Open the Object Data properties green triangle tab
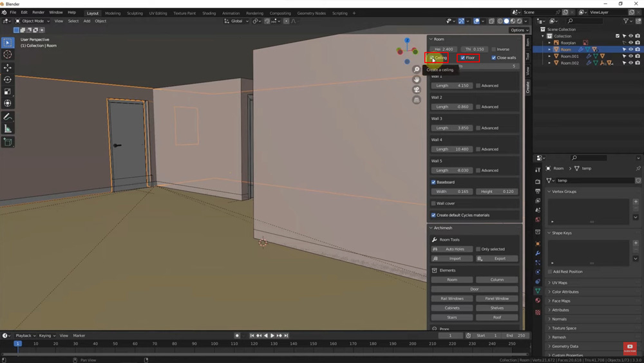Image resolution: width=644 pixels, height=363 pixels. [x=538, y=291]
